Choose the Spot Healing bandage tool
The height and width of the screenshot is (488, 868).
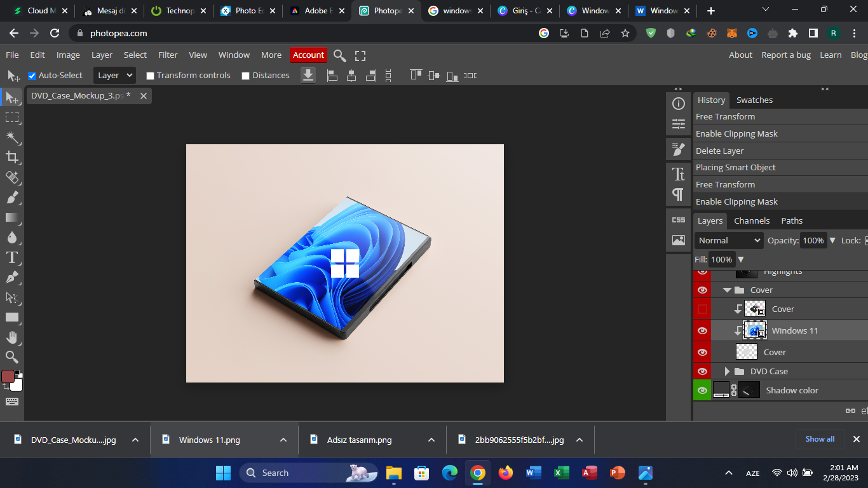pyautogui.click(x=12, y=177)
